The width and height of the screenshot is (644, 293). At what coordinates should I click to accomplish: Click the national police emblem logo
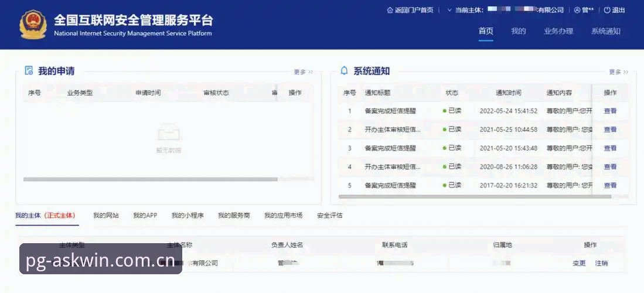(x=33, y=24)
